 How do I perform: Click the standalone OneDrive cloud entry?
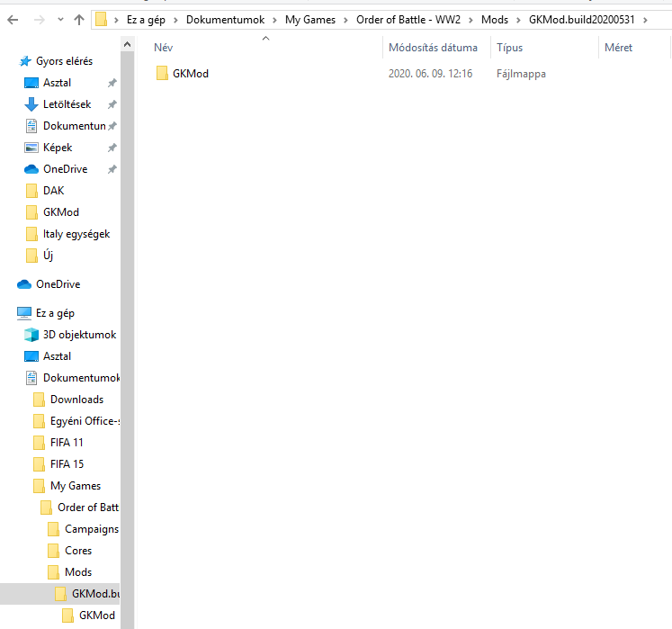click(x=58, y=284)
